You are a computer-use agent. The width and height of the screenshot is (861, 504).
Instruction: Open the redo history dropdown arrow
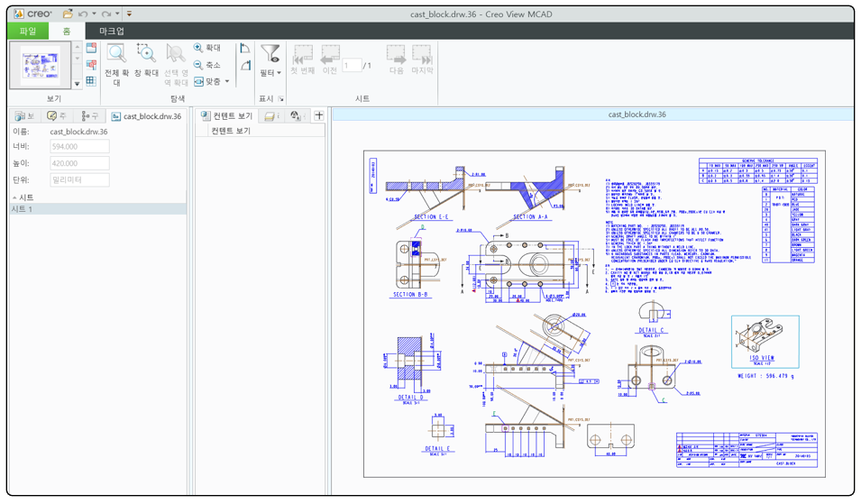click(117, 14)
